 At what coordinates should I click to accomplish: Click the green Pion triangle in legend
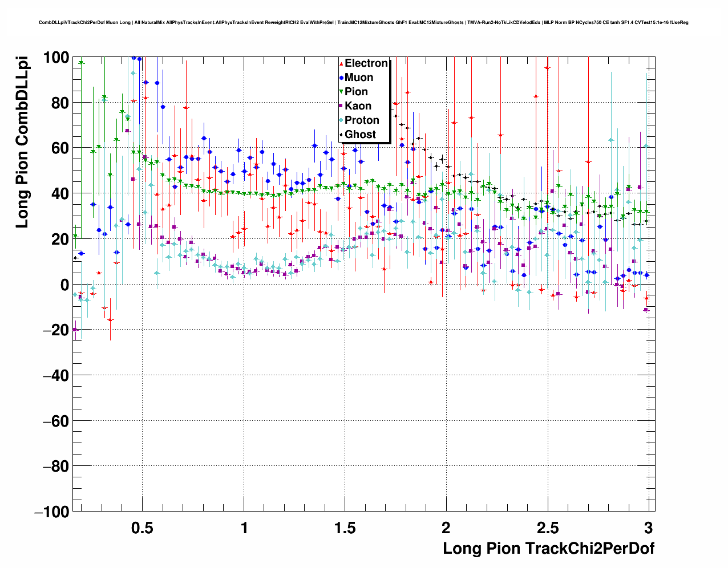pyautogui.click(x=341, y=92)
